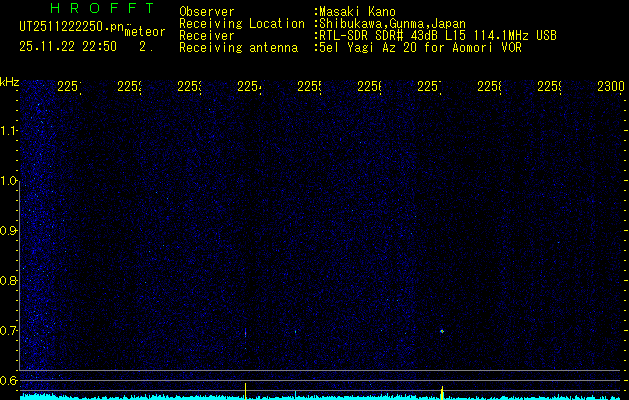Click the 2257 time axis label
Viewport: 629px width, 400px height.
pyautogui.click(x=429, y=87)
